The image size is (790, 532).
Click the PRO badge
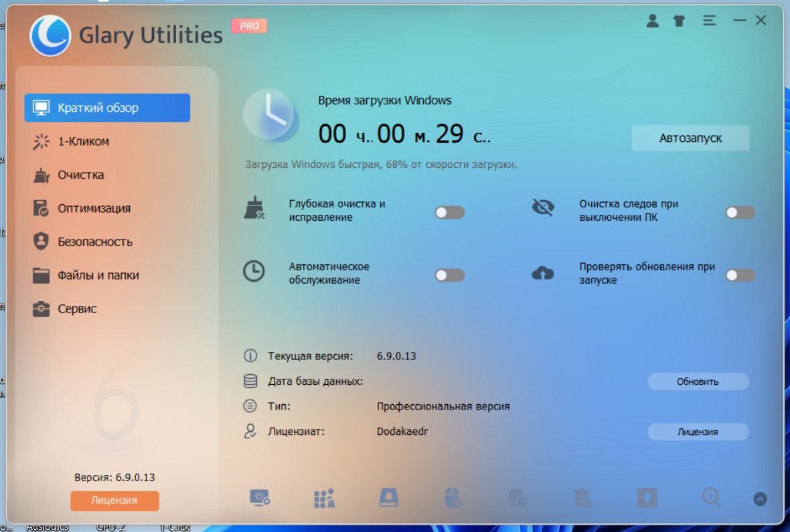coord(249,25)
